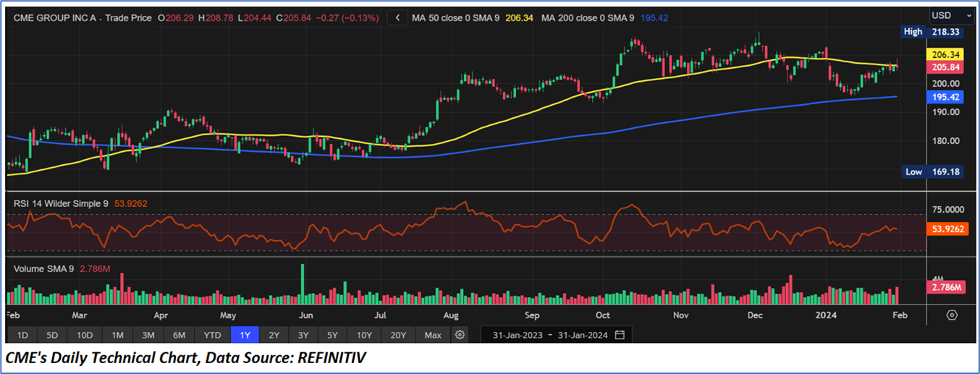The image size is (980, 374).
Task: Switch to the 3Y range
Action: pos(303,335)
